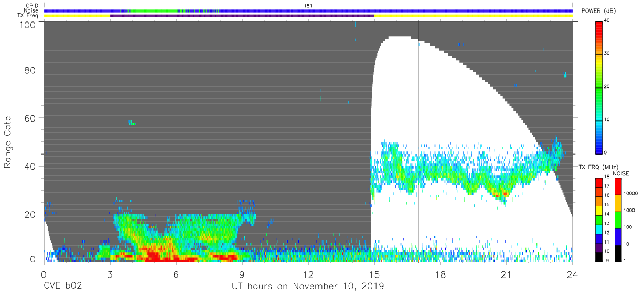
Task: Select the "CPID" row label
Action: coord(33,6)
